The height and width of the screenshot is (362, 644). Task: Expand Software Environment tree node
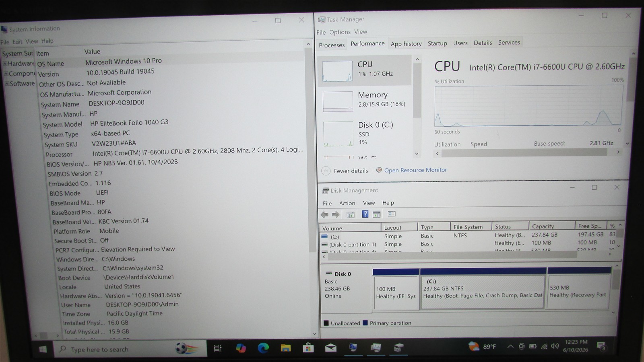point(7,84)
